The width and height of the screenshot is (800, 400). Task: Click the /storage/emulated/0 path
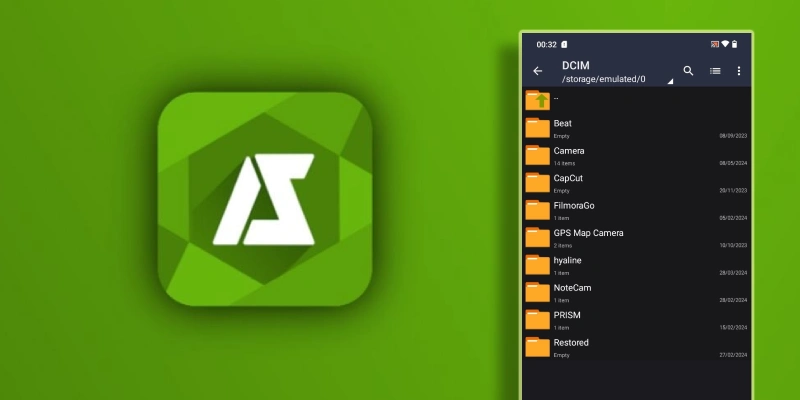[x=604, y=79]
